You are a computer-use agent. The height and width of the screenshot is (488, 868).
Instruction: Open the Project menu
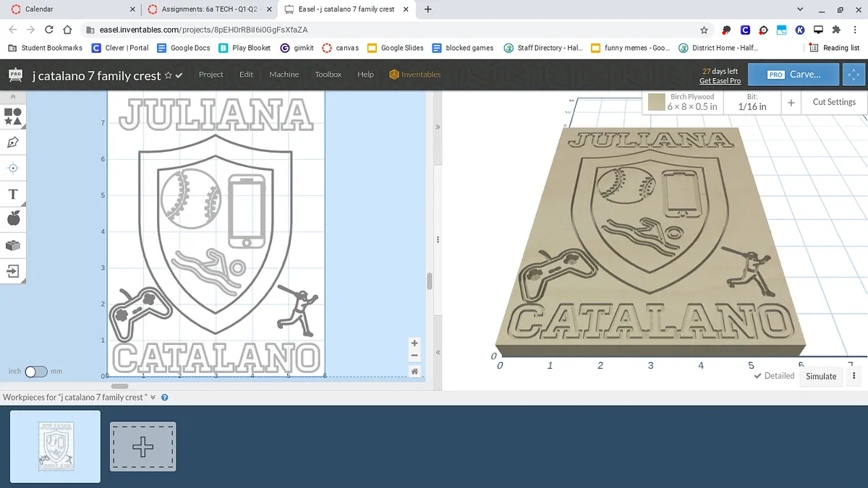click(210, 74)
